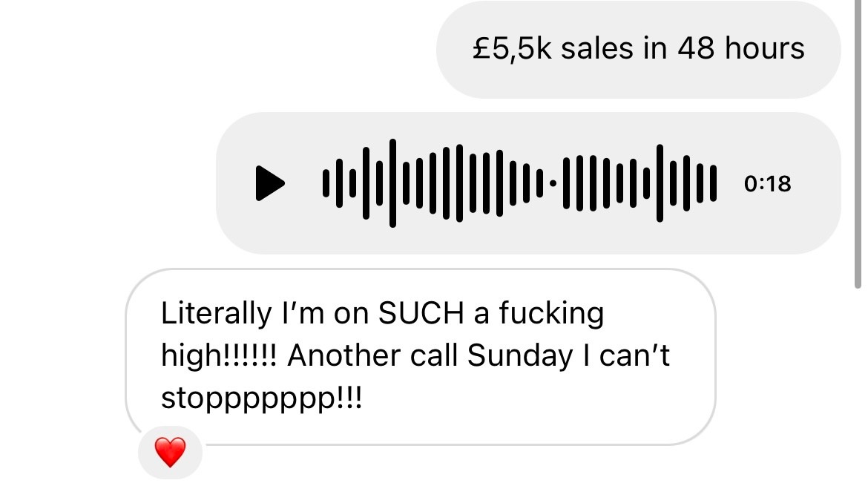Click the tallest waveform bar near start

click(392, 183)
